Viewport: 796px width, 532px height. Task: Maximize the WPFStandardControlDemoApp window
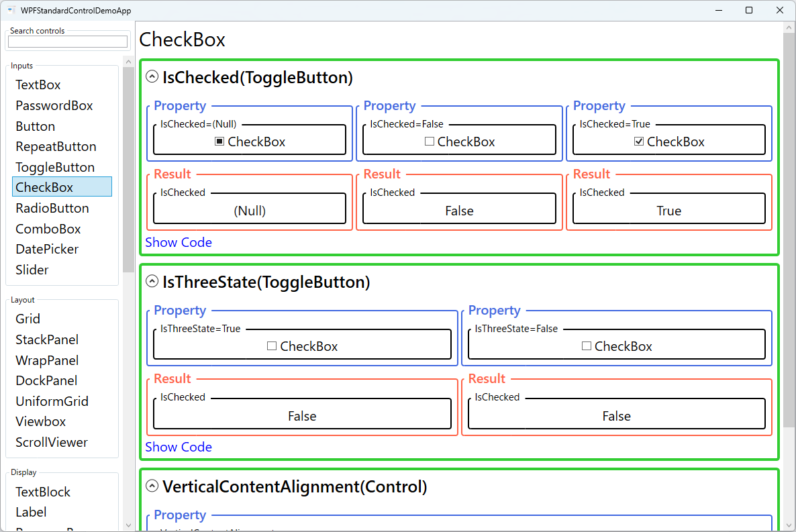(x=749, y=10)
